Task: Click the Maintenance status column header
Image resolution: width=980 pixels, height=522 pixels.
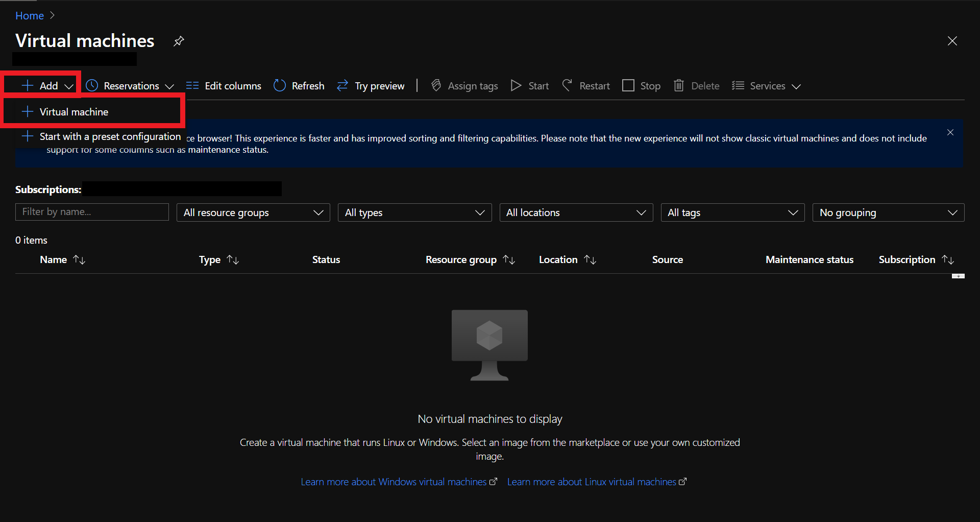Action: coord(810,259)
